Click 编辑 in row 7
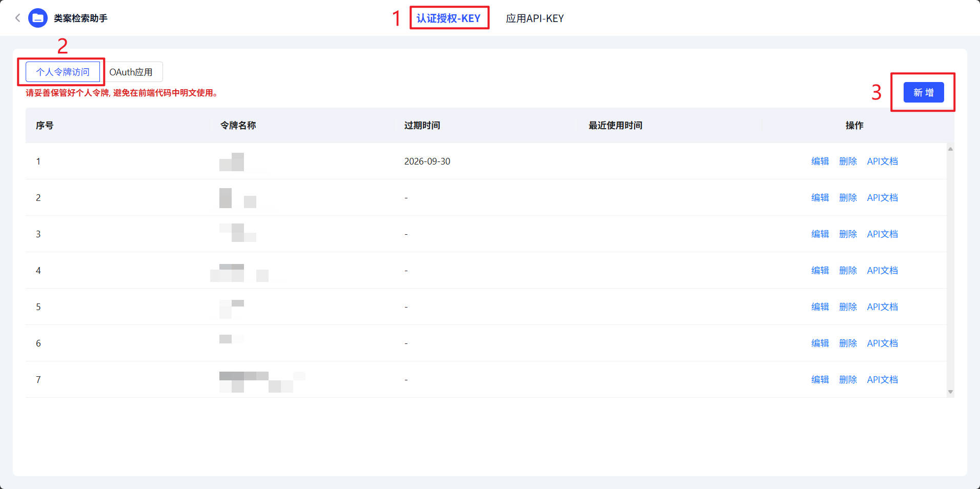 point(820,379)
